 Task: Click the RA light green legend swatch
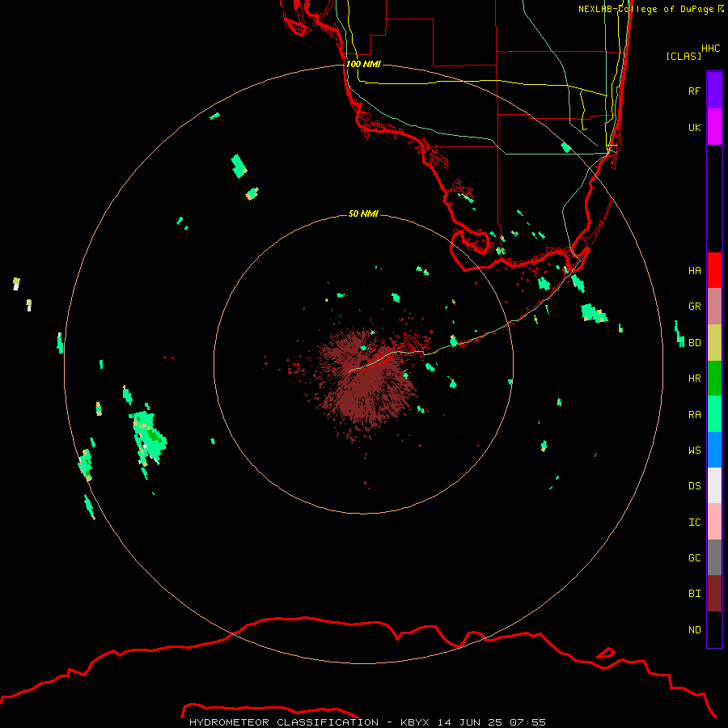click(x=714, y=414)
